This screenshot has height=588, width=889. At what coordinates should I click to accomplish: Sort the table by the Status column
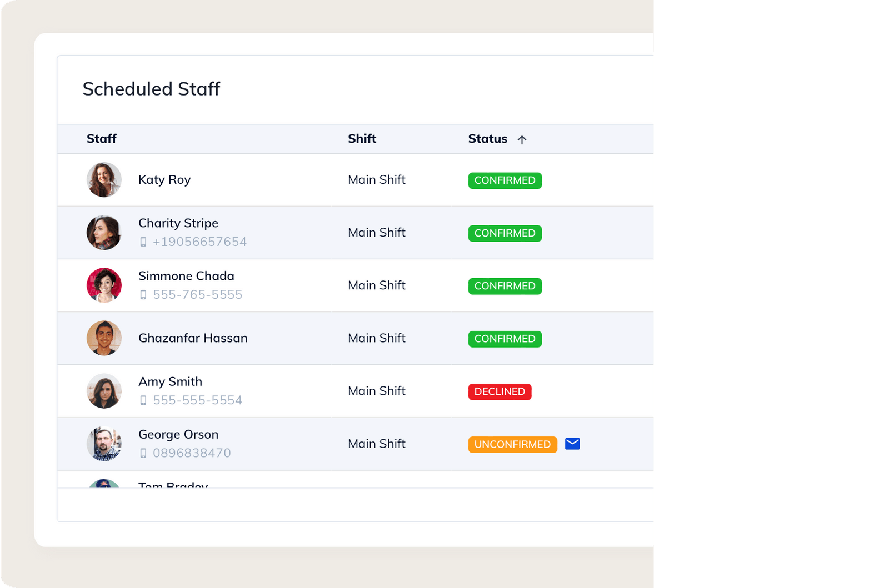[x=487, y=139]
